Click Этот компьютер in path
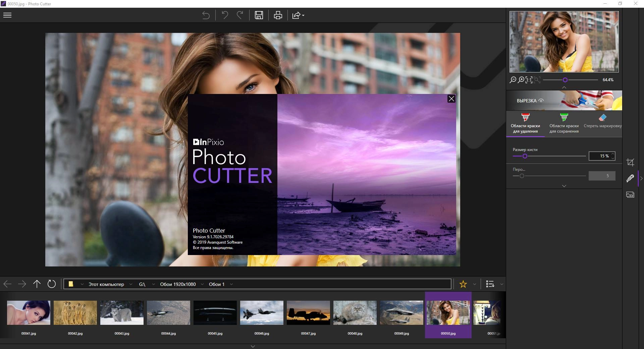 coord(106,284)
